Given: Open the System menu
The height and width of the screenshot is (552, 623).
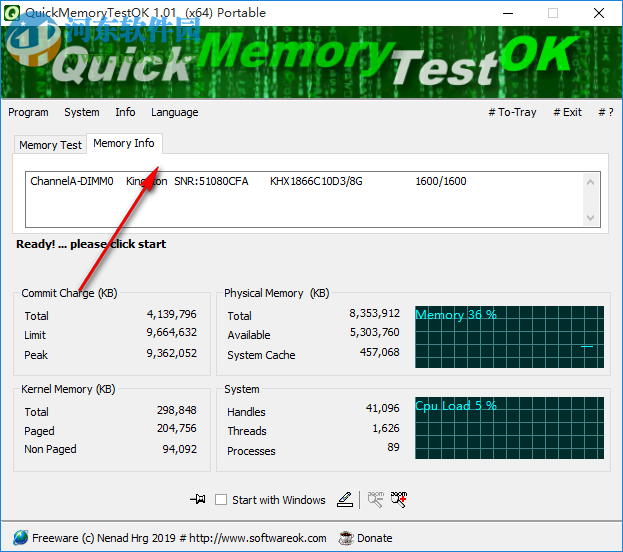Looking at the screenshot, I should pyautogui.click(x=82, y=112).
